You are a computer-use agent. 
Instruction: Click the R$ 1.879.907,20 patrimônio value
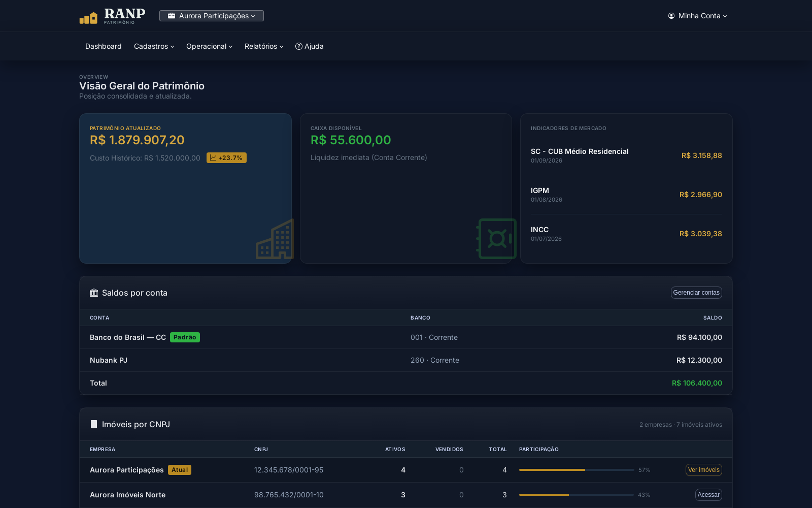[137, 140]
